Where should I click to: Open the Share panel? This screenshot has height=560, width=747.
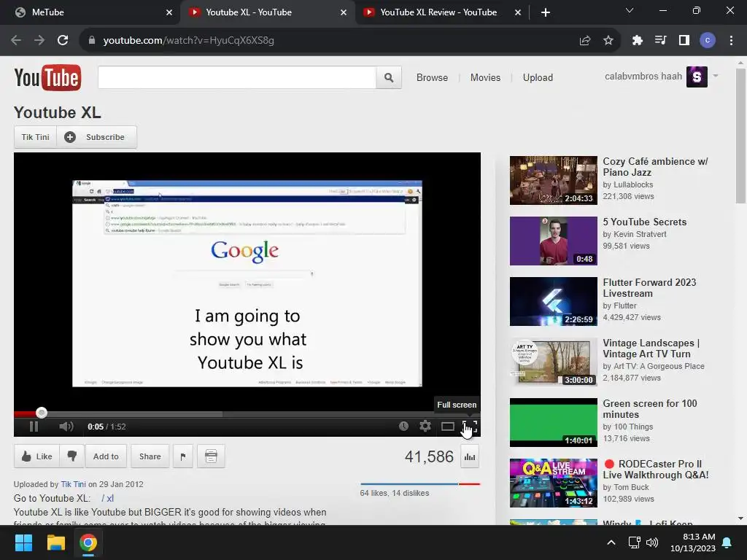(150, 456)
